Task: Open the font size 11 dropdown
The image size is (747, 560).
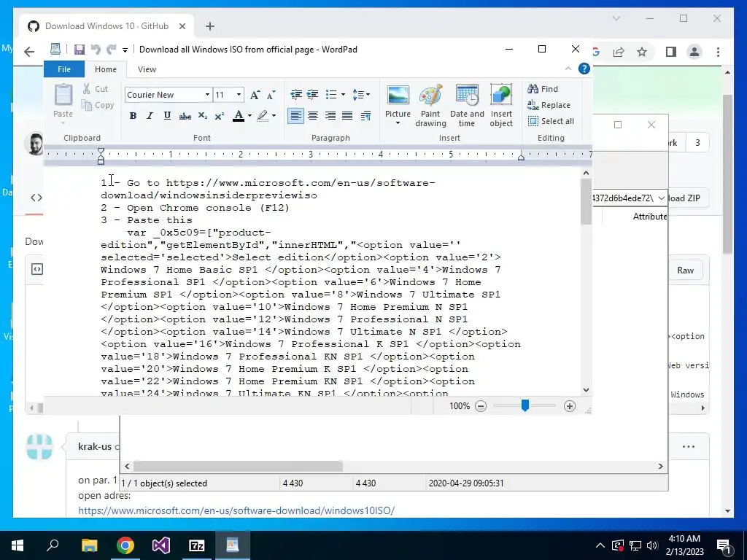Action: 239,95
